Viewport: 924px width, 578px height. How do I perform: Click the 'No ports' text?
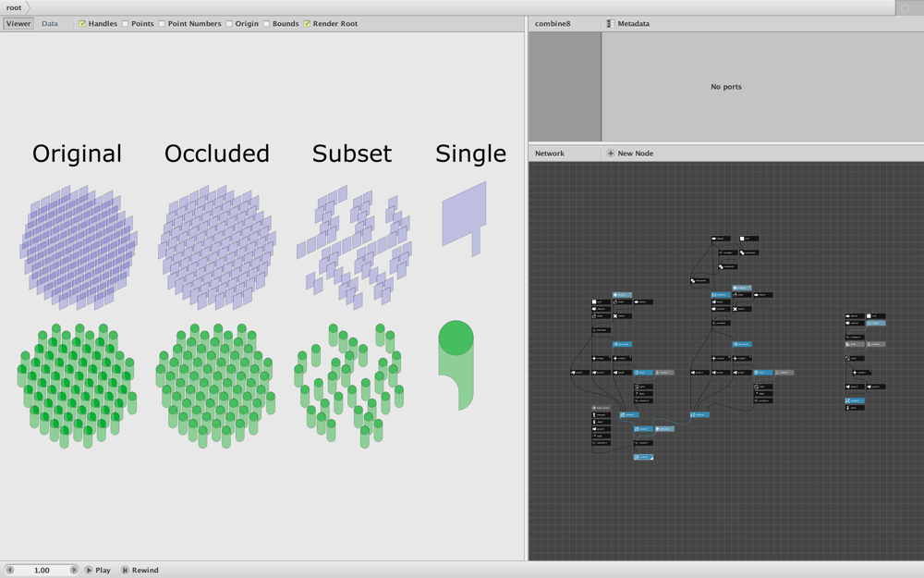(726, 87)
